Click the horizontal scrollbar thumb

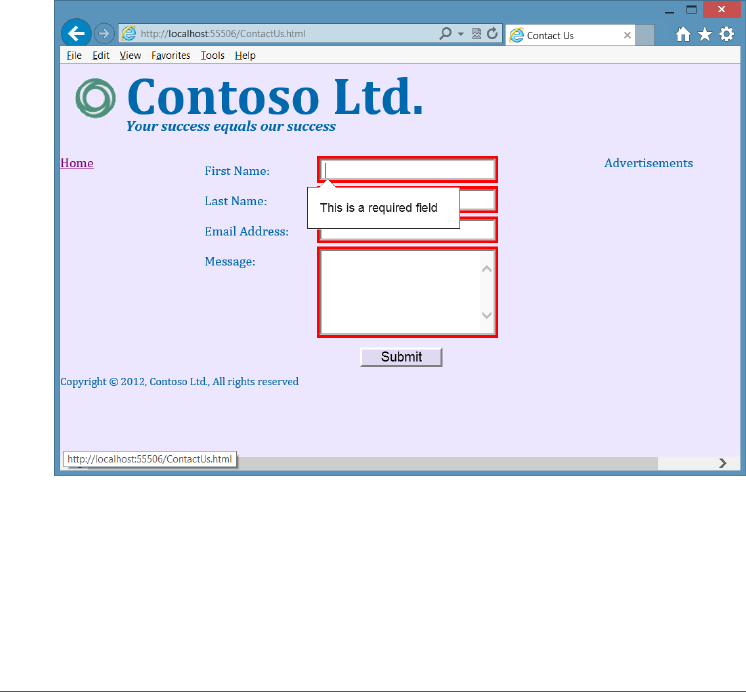(x=447, y=463)
